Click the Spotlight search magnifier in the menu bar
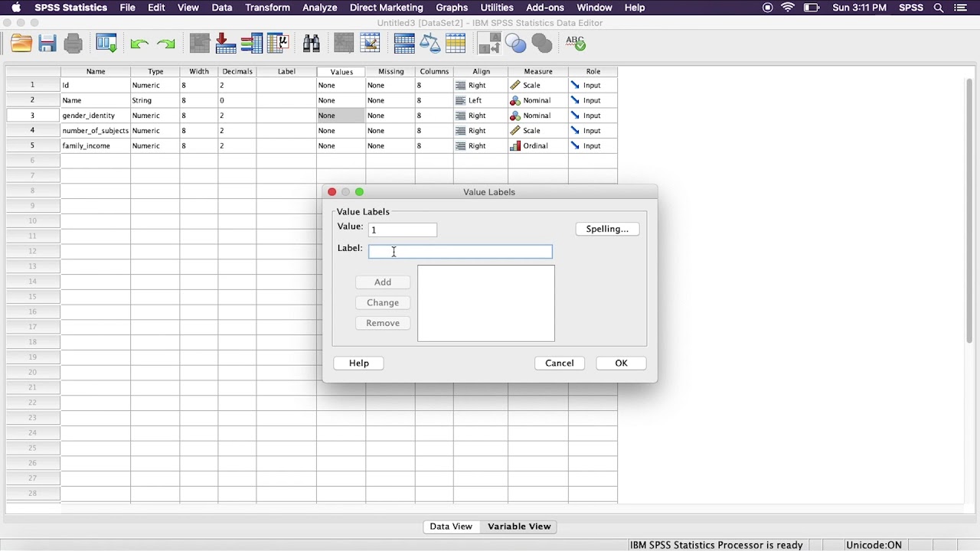980x551 pixels. click(939, 8)
